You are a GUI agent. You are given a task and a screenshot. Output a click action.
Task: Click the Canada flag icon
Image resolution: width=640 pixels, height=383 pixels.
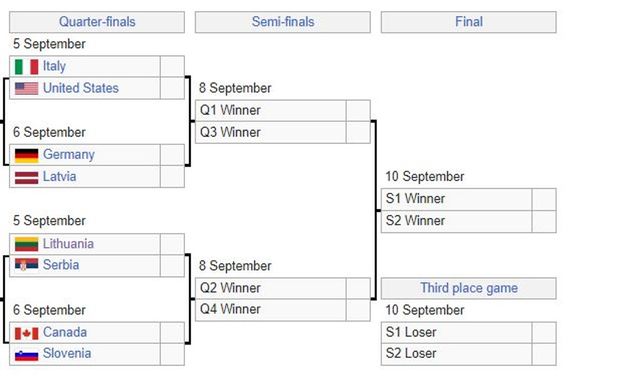[x=27, y=333]
